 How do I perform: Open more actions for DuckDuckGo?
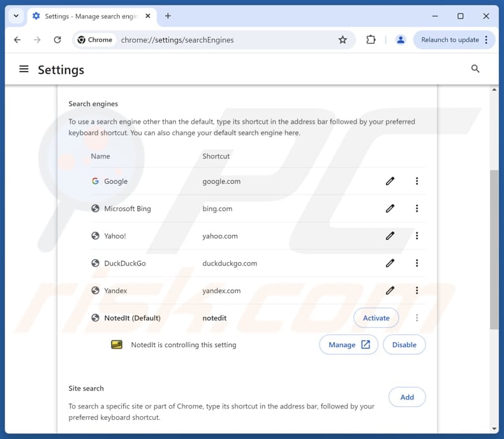(x=417, y=263)
